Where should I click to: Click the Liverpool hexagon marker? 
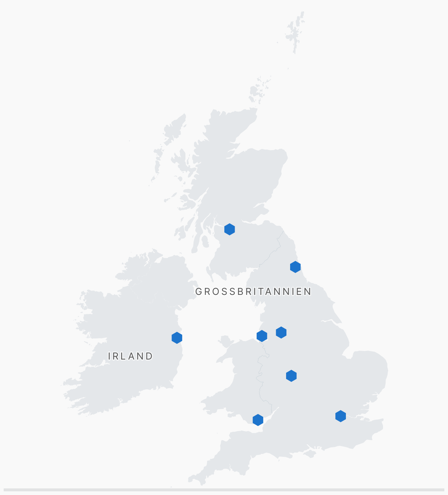click(262, 336)
